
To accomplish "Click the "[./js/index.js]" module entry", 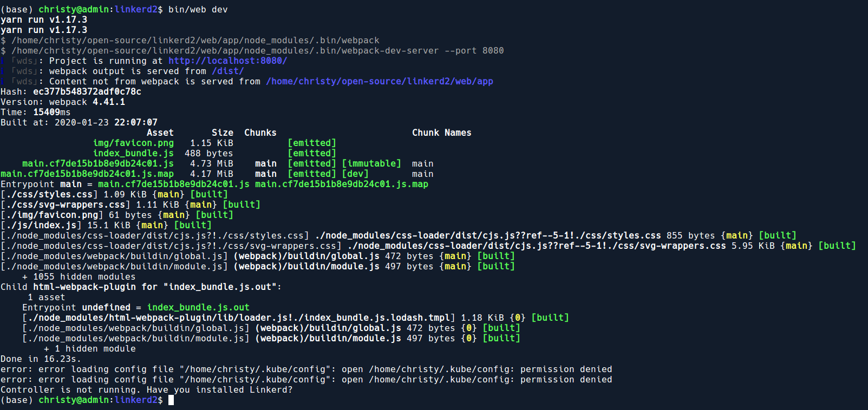I will (x=41, y=225).
